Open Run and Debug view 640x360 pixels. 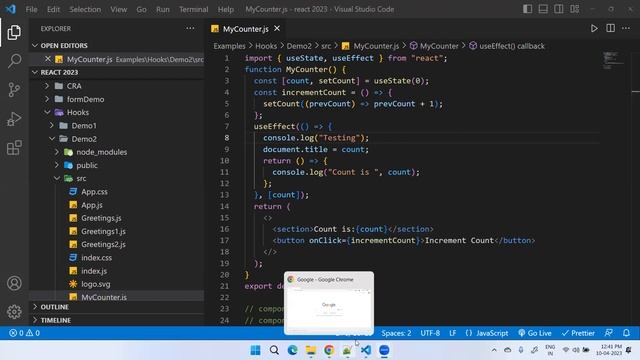point(14,119)
